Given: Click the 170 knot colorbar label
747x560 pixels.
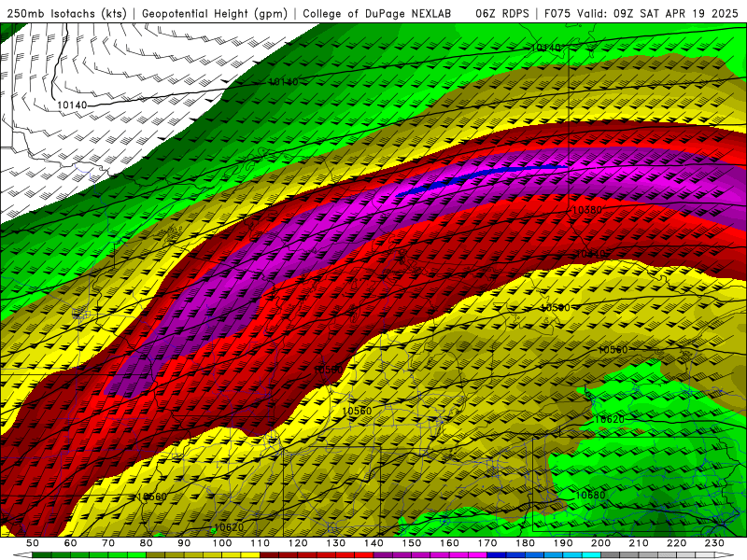Looking at the screenshot, I should 486,543.
